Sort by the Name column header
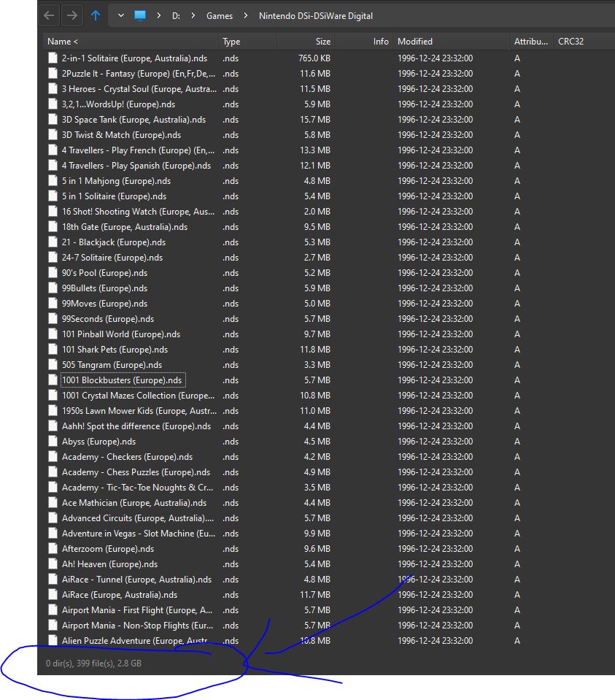This screenshot has width=615, height=700. tap(131, 42)
